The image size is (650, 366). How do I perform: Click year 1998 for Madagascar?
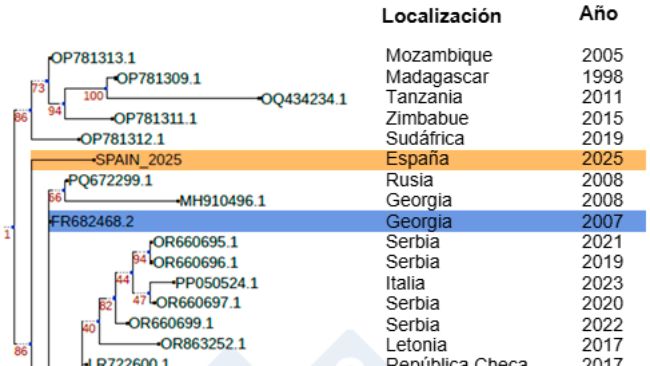click(602, 77)
